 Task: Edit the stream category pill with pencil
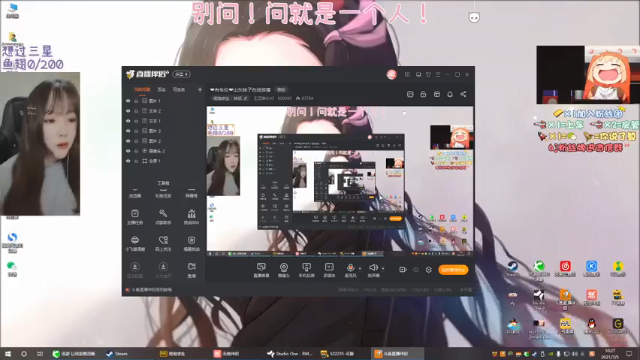click(230, 98)
